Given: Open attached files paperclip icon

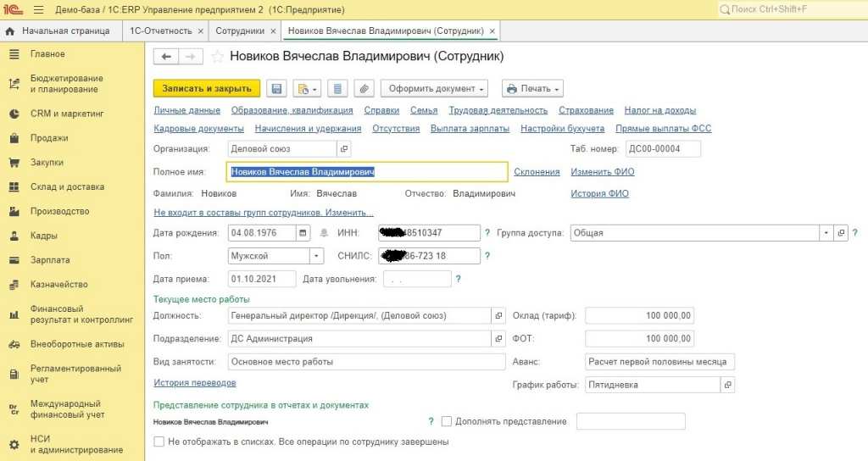Looking at the screenshot, I should (364, 88).
